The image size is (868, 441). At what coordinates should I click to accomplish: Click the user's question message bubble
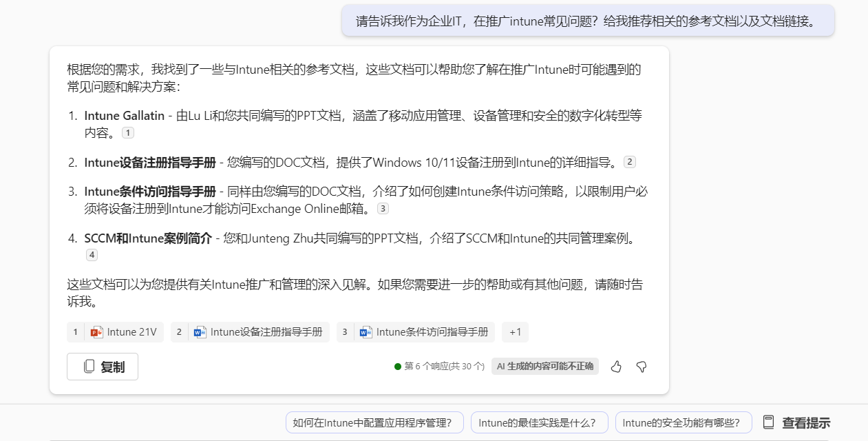[x=588, y=21]
